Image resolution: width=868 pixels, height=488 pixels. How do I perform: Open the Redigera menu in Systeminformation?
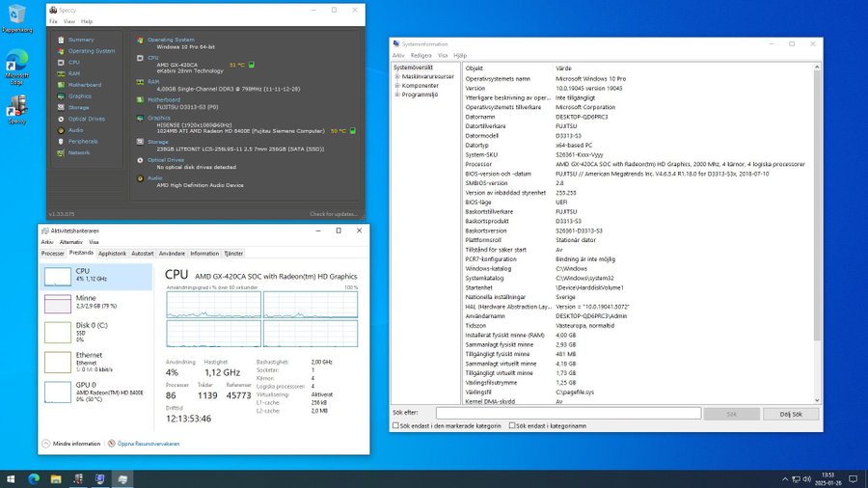click(x=420, y=55)
